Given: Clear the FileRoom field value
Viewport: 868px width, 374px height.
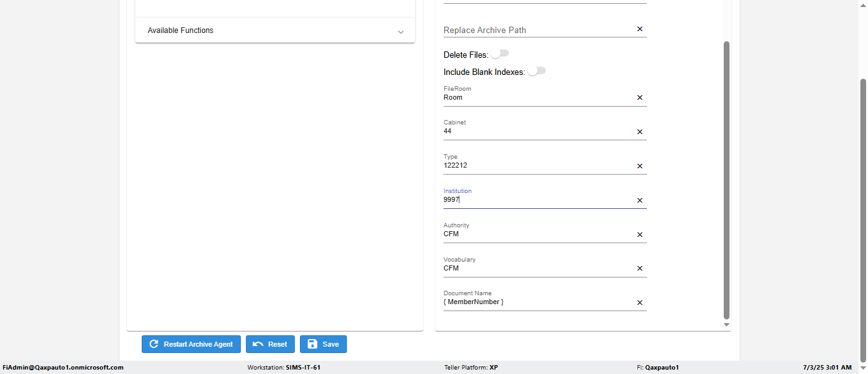Looking at the screenshot, I should [640, 98].
